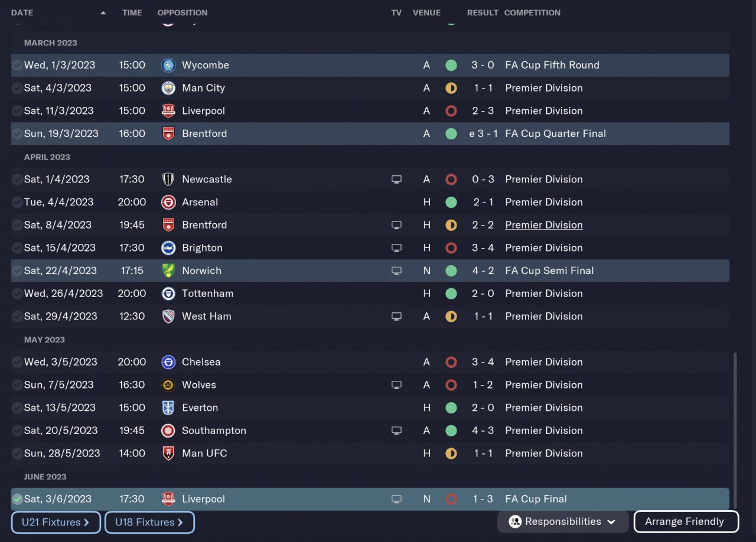
Task: Click the Norwich club crest icon
Action: [x=168, y=271]
